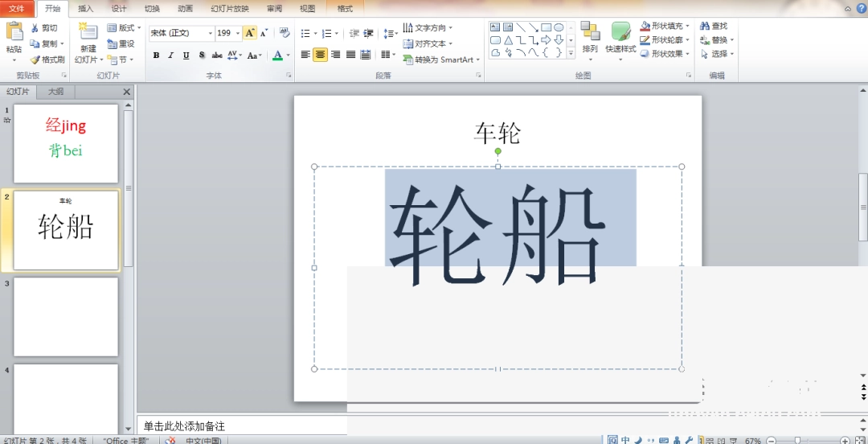Click the Cut (剪切) scissors button
This screenshot has width=868, height=444.
[x=43, y=27]
